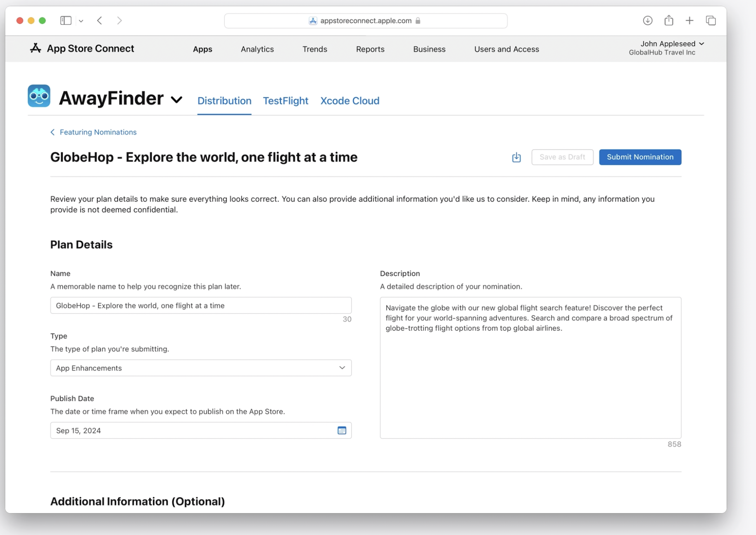The image size is (756, 535).
Task: Click the AwayFinder app icon
Action: [39, 96]
